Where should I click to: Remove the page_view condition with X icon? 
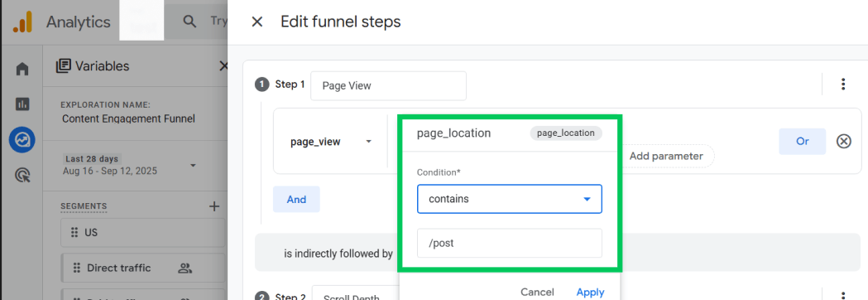(843, 142)
